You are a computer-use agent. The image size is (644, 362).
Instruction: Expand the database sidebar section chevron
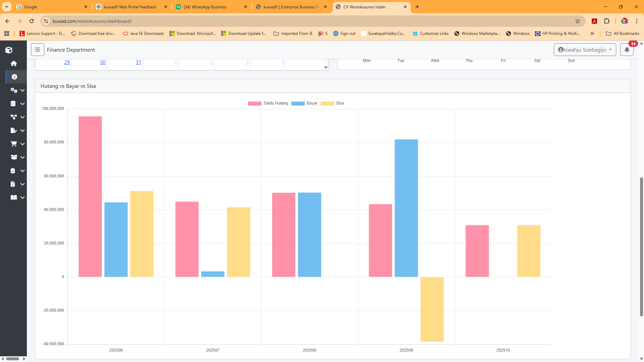click(x=22, y=104)
